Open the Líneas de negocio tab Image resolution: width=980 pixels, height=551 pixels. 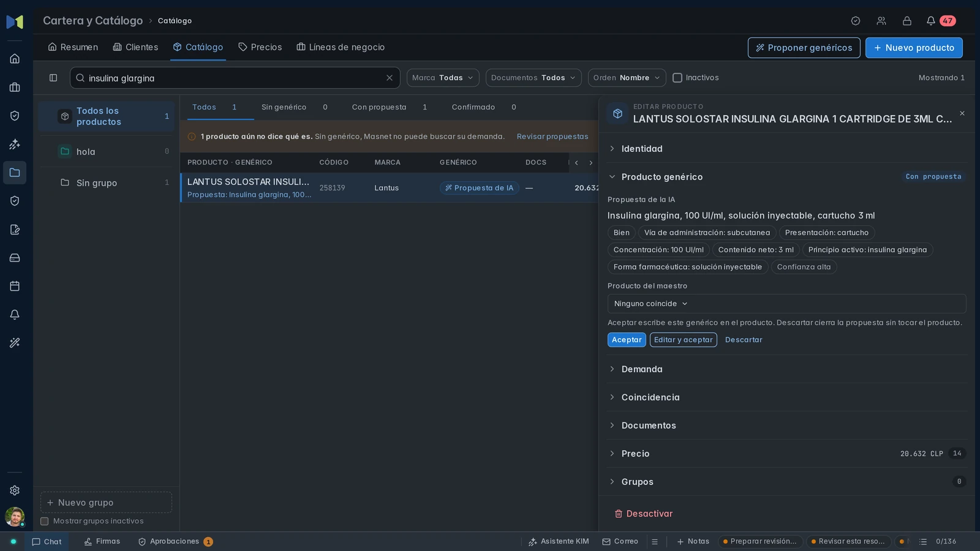pyautogui.click(x=341, y=47)
